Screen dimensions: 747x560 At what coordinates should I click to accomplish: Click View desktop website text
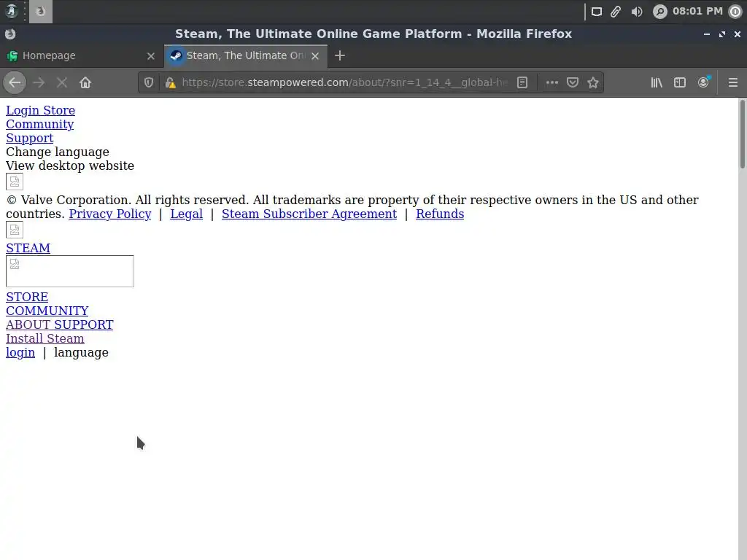[x=70, y=166]
